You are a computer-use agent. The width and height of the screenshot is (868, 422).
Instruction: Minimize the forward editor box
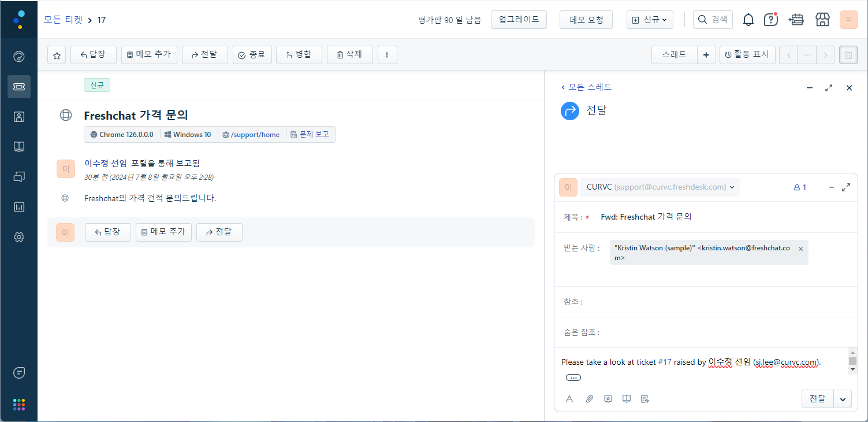[832, 187]
